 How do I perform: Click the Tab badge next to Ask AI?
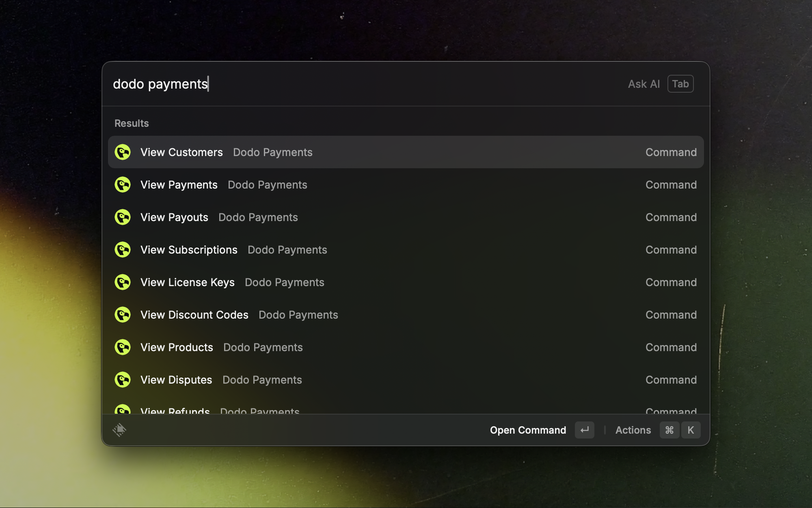680,84
